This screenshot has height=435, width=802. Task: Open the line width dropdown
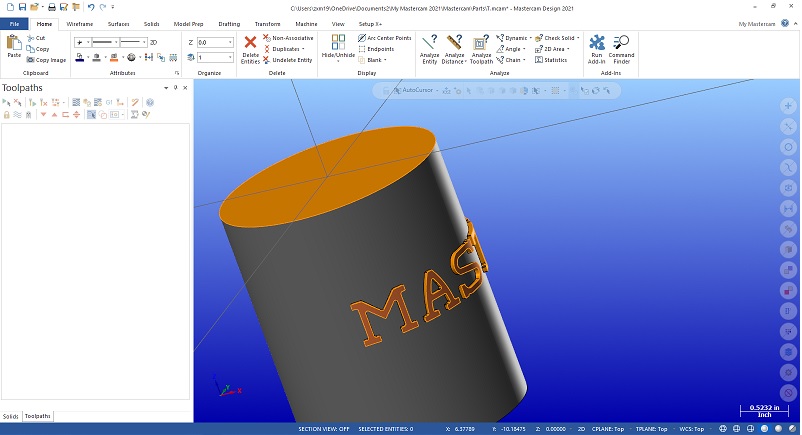(x=145, y=42)
